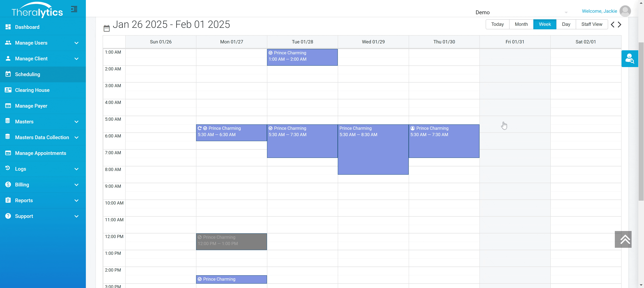Click the client search floating icon
This screenshot has height=288, width=644.
630,59
